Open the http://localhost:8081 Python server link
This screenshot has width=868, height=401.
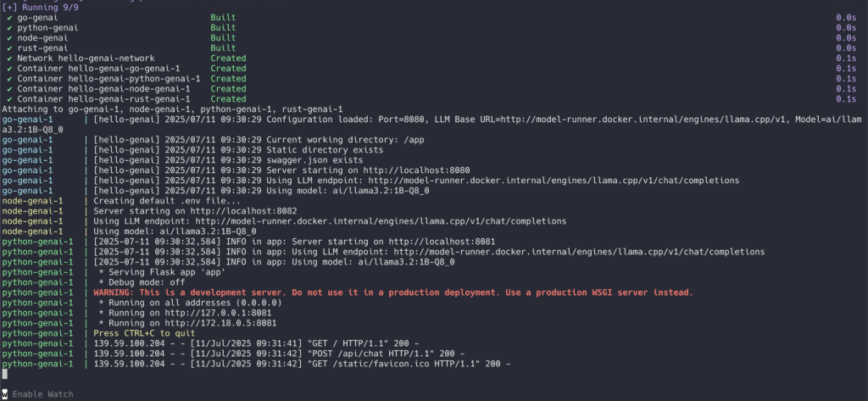point(442,242)
